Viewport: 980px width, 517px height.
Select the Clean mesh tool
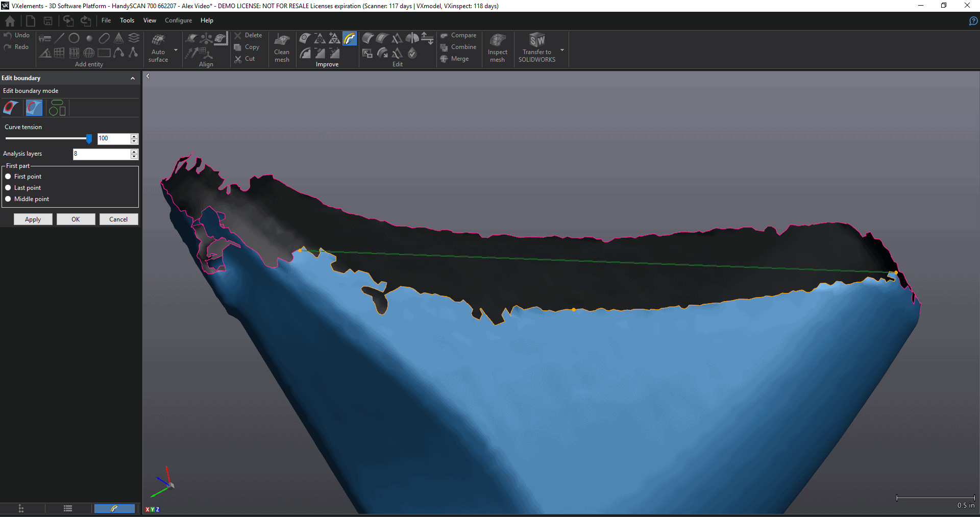(x=282, y=48)
